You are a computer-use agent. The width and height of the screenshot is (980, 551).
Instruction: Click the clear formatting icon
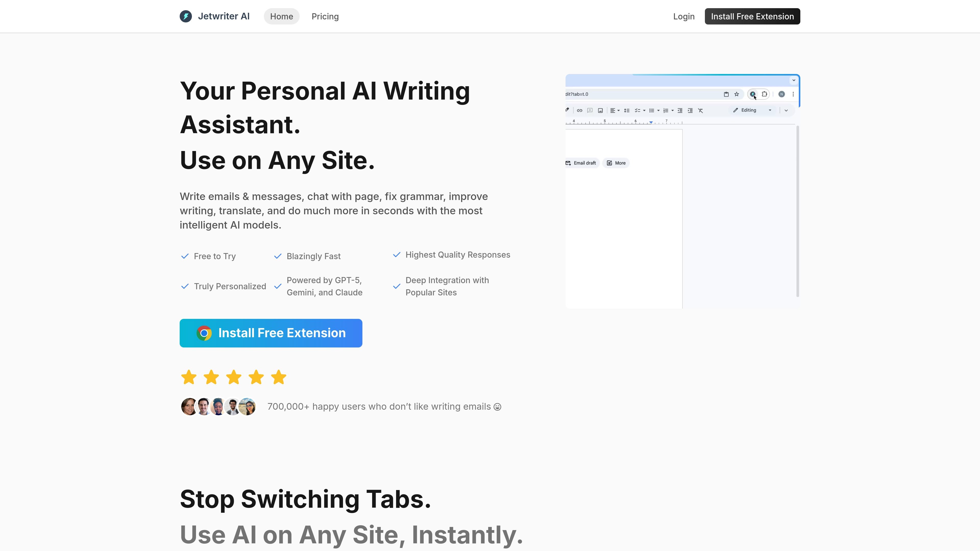click(x=700, y=111)
